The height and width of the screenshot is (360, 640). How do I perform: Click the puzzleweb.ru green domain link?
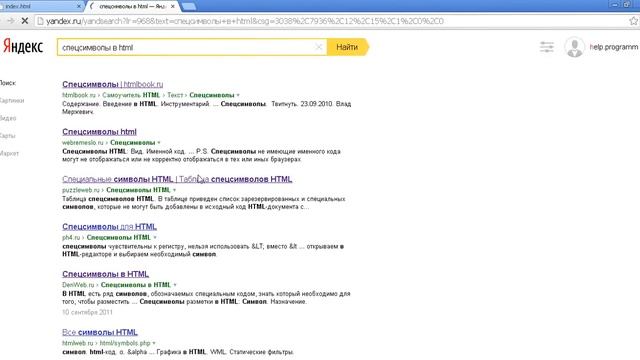click(x=80, y=190)
